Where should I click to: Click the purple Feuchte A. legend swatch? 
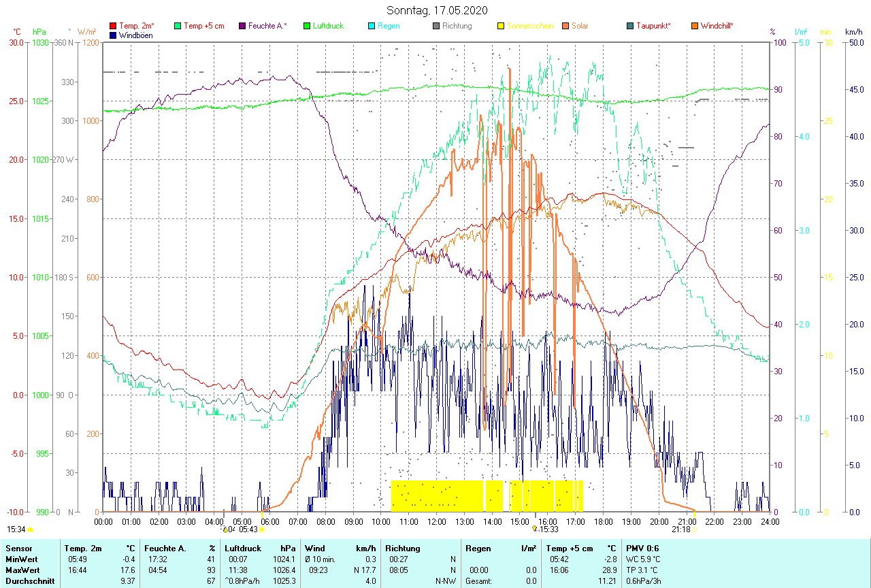point(242,26)
